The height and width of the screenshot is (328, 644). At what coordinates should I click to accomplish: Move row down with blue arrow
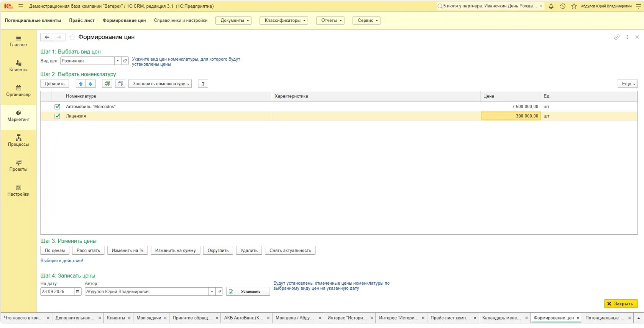point(90,84)
